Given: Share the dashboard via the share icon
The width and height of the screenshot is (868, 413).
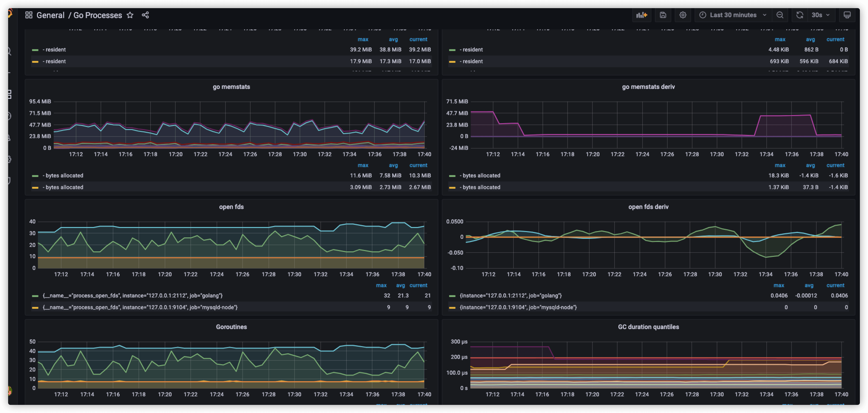Looking at the screenshot, I should click(x=145, y=15).
